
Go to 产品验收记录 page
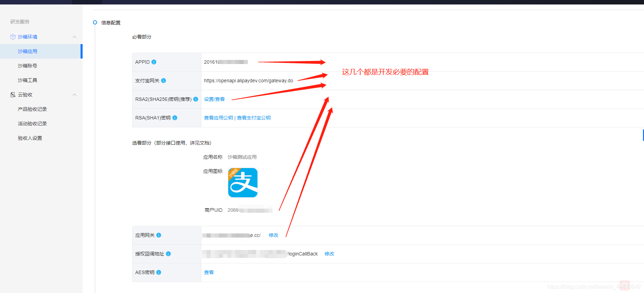coord(32,109)
